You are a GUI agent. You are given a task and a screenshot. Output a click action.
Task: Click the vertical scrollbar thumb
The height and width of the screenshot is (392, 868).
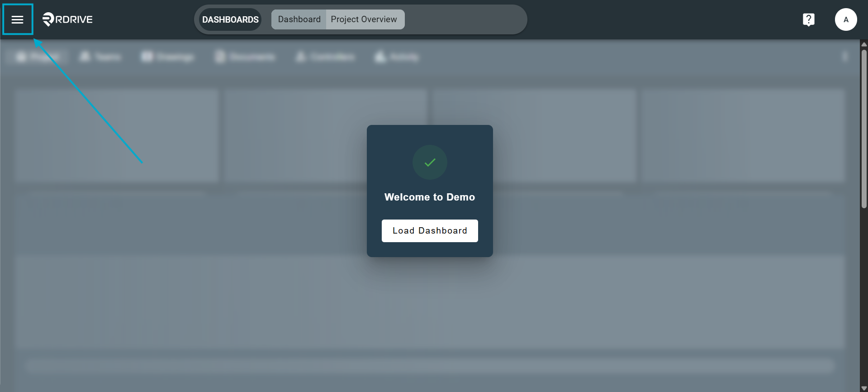pos(864,129)
